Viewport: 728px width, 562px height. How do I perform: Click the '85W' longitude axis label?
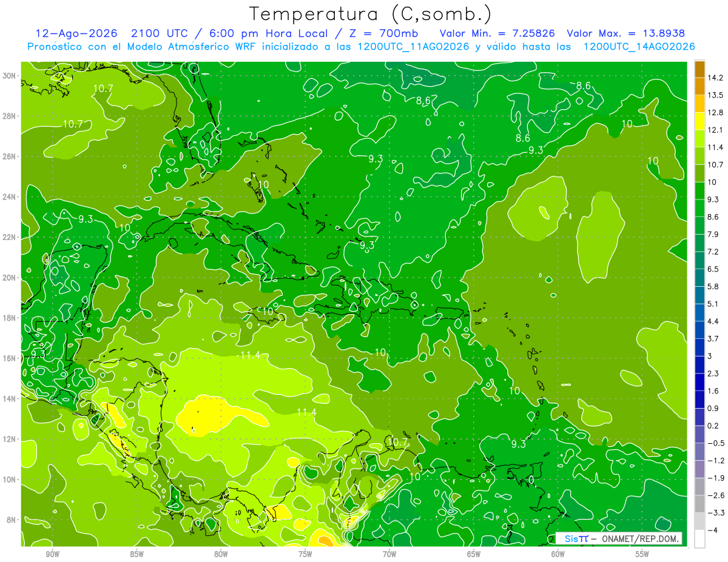(x=136, y=554)
